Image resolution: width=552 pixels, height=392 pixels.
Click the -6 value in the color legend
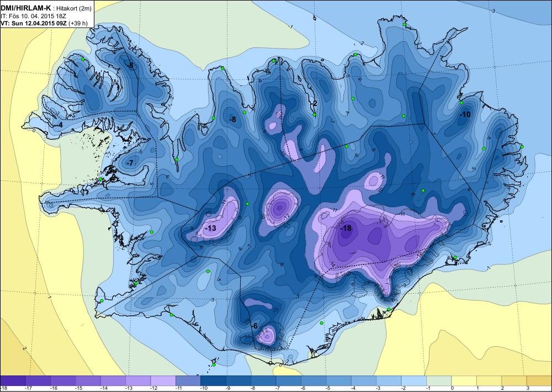pos(303,389)
